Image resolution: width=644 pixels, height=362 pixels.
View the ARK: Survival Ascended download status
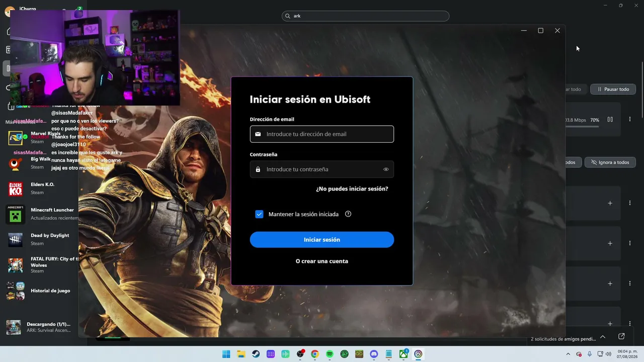click(x=40, y=327)
